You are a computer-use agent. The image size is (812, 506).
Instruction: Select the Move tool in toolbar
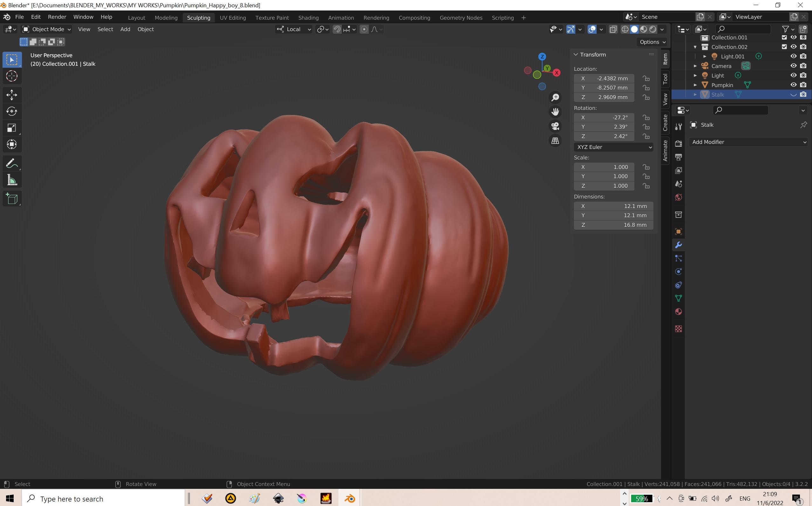pos(12,94)
